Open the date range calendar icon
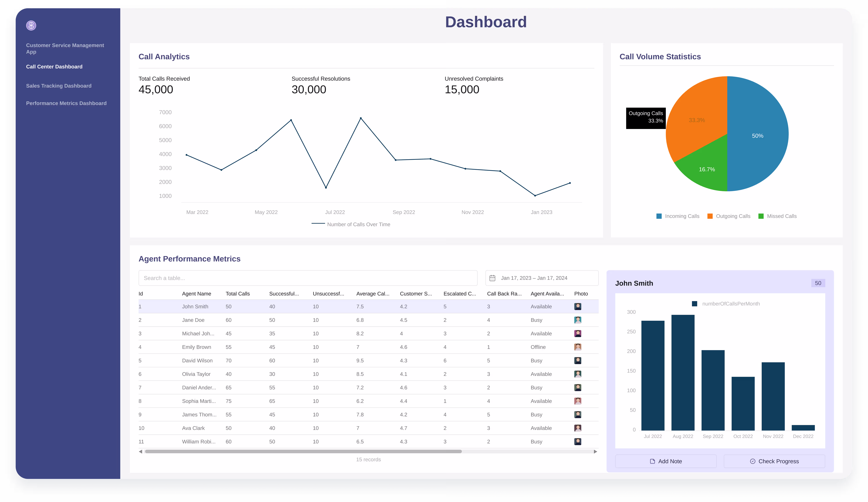This screenshot has height=502, width=868. [492, 278]
